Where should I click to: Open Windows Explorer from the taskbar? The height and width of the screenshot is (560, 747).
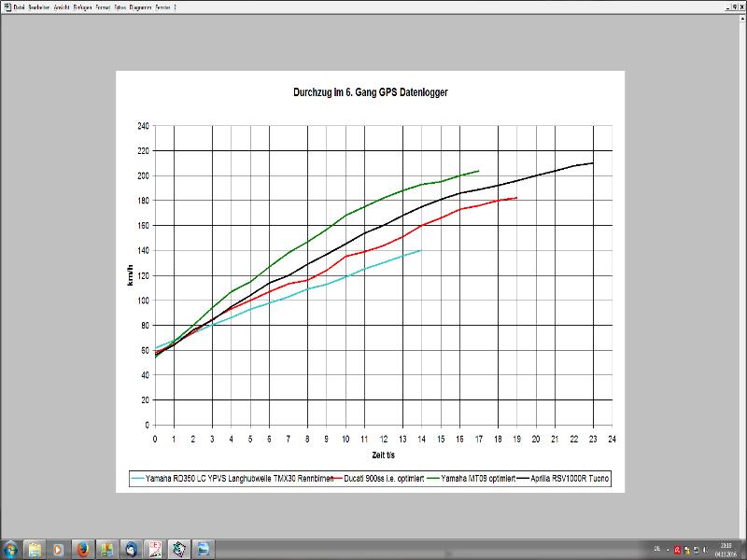(35, 548)
